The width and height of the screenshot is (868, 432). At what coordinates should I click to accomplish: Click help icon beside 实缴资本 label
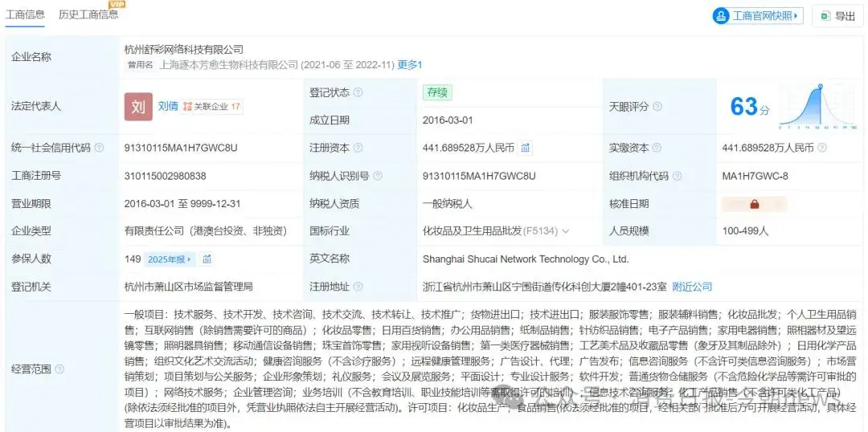coord(657,149)
